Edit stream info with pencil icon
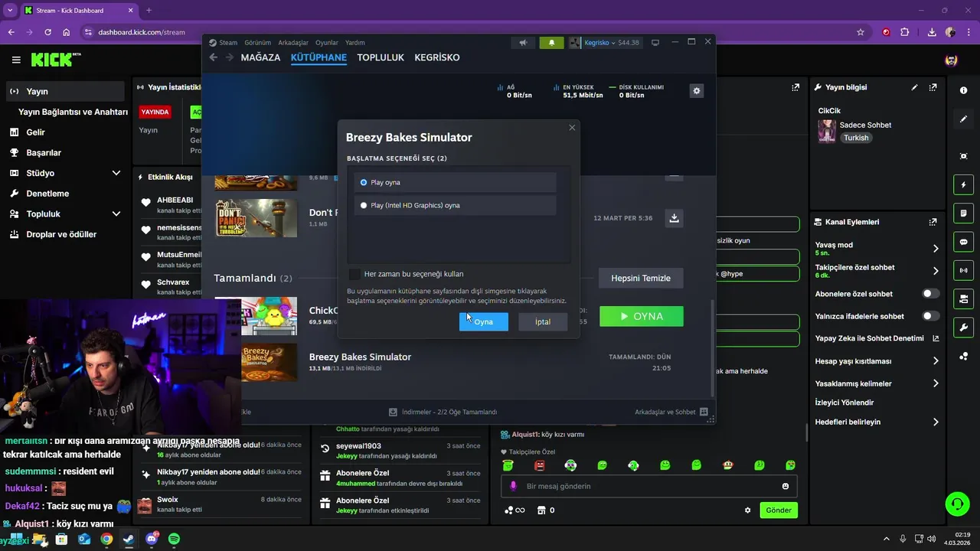 pos(914,87)
